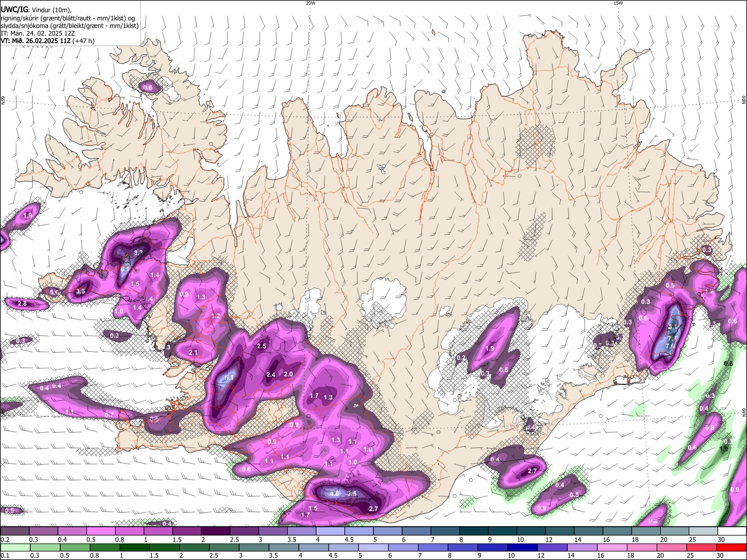Click the 'rigning/skúrir' legend description line
The image size is (747, 560).
[x=68, y=17]
